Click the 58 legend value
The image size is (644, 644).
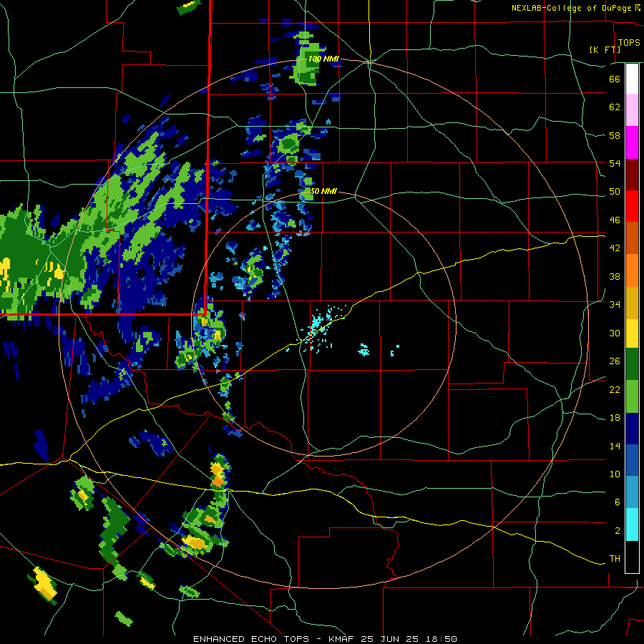(615, 135)
